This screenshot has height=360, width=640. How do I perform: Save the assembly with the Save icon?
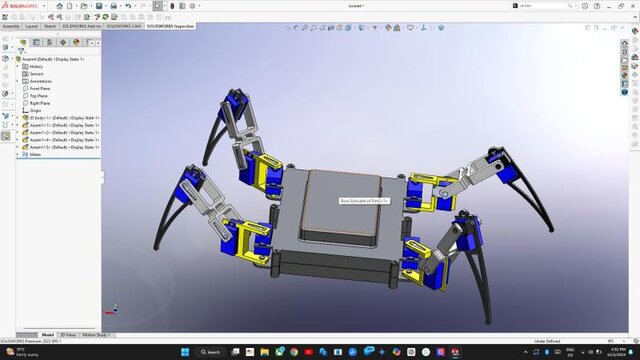[99, 6]
